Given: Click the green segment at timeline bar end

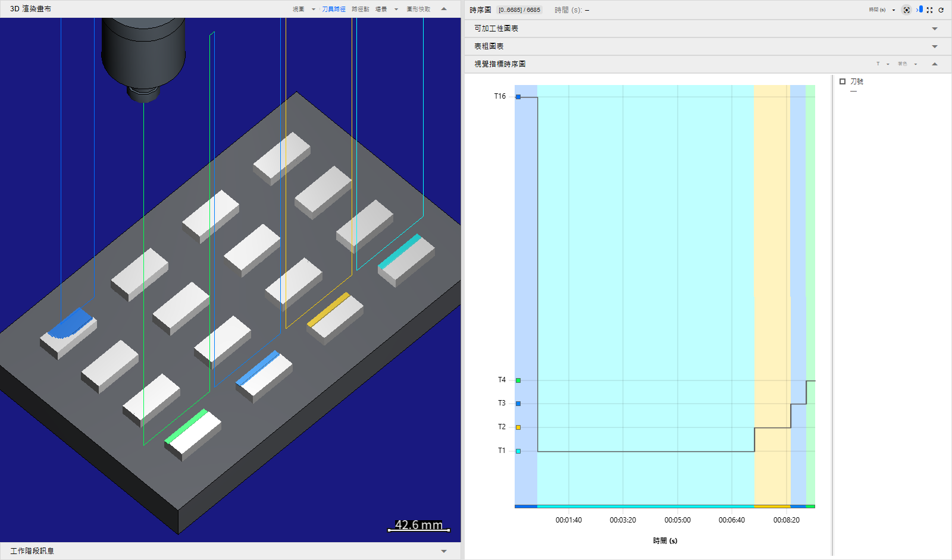Looking at the screenshot, I should pyautogui.click(x=810, y=506).
